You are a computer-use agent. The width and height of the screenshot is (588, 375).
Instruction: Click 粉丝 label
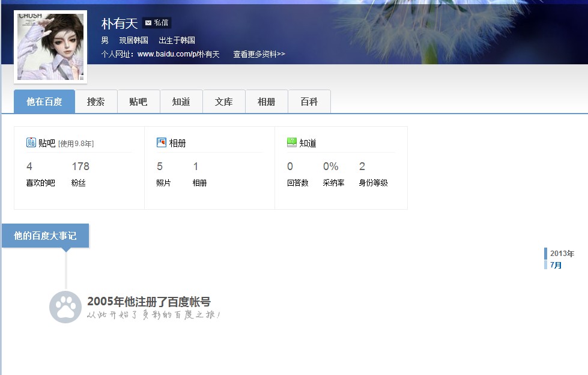pos(78,183)
